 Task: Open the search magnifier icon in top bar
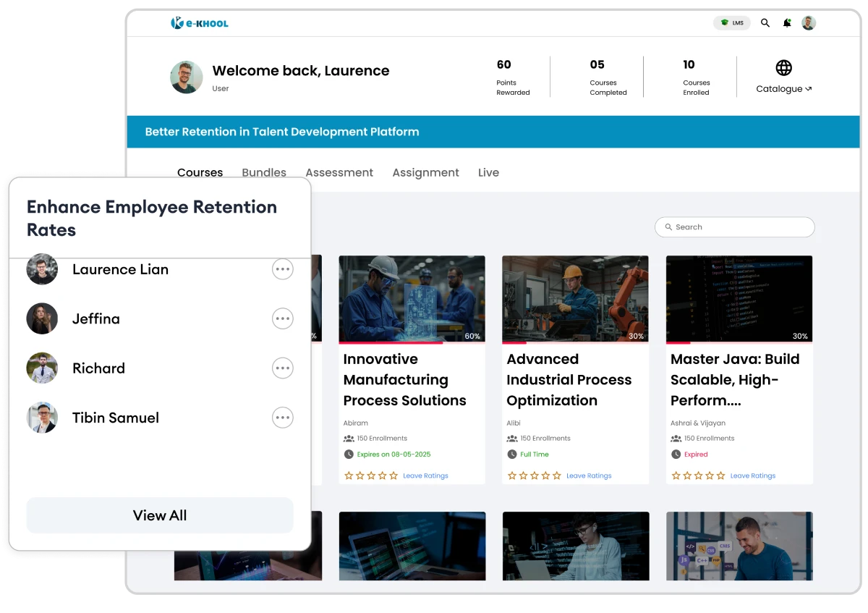tap(765, 22)
